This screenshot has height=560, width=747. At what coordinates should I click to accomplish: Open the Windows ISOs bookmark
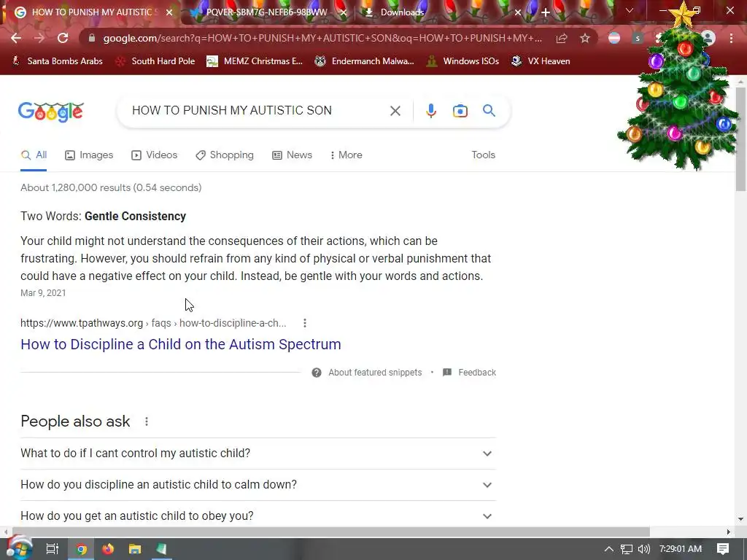(462, 61)
